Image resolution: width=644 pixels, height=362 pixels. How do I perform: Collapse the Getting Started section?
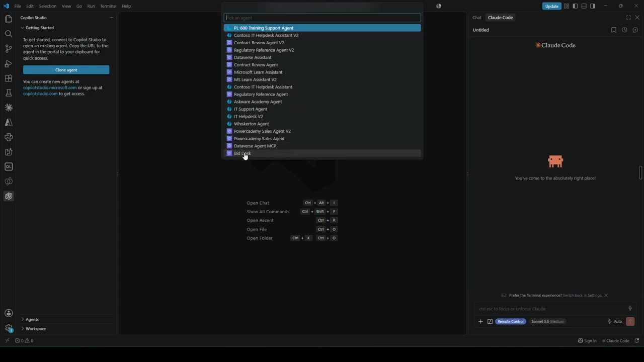[x=39, y=28]
